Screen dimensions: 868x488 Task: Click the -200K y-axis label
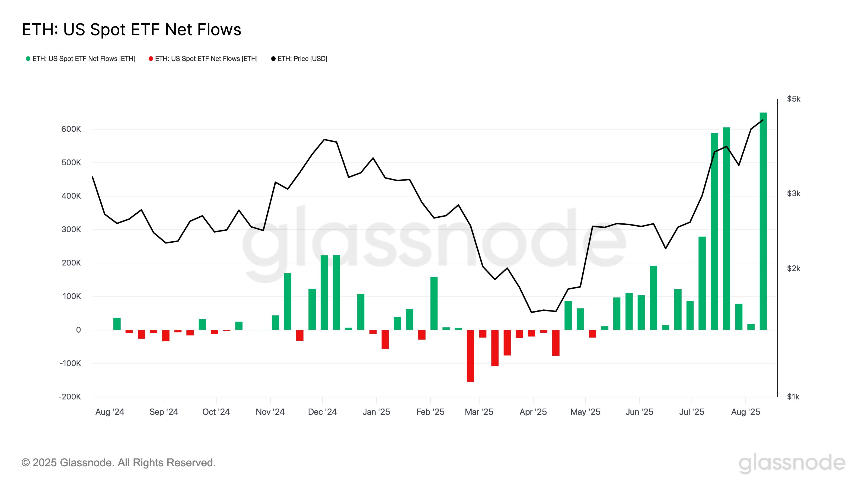click(x=70, y=397)
